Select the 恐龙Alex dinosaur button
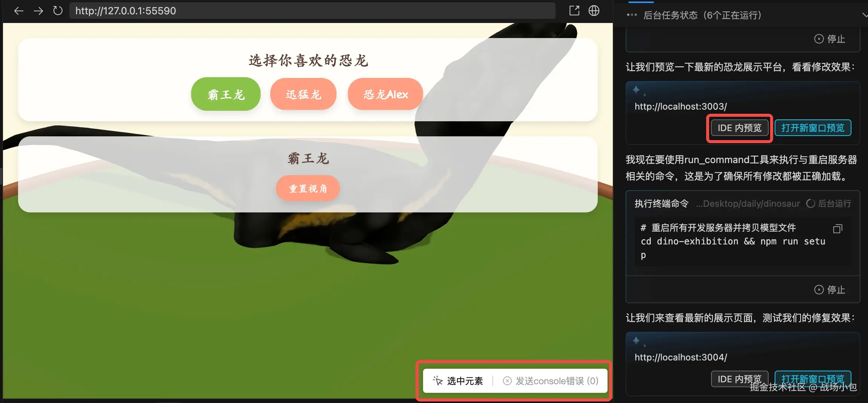Image resolution: width=868 pixels, height=403 pixels. tap(385, 94)
